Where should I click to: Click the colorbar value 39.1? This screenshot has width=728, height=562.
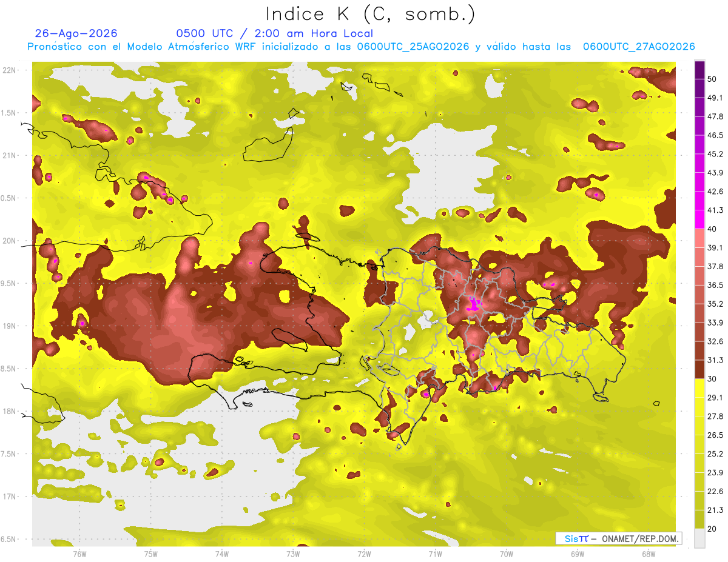pos(715,247)
